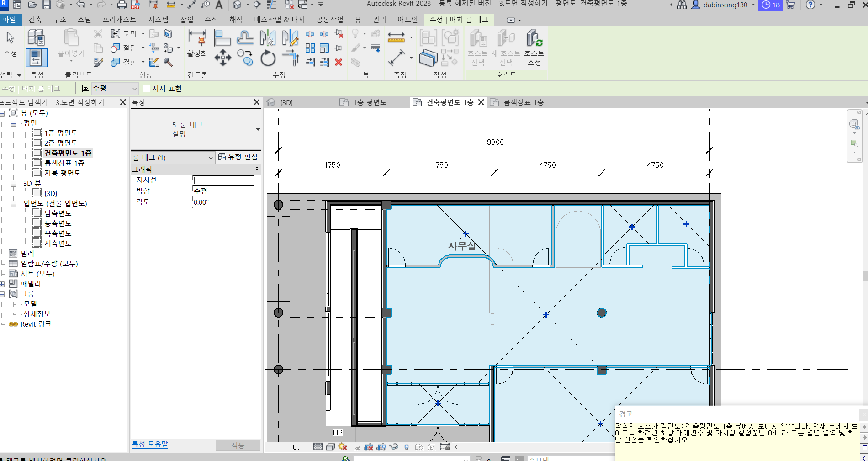
Task: Tick the leader line checkbox in properties
Action: click(x=198, y=180)
